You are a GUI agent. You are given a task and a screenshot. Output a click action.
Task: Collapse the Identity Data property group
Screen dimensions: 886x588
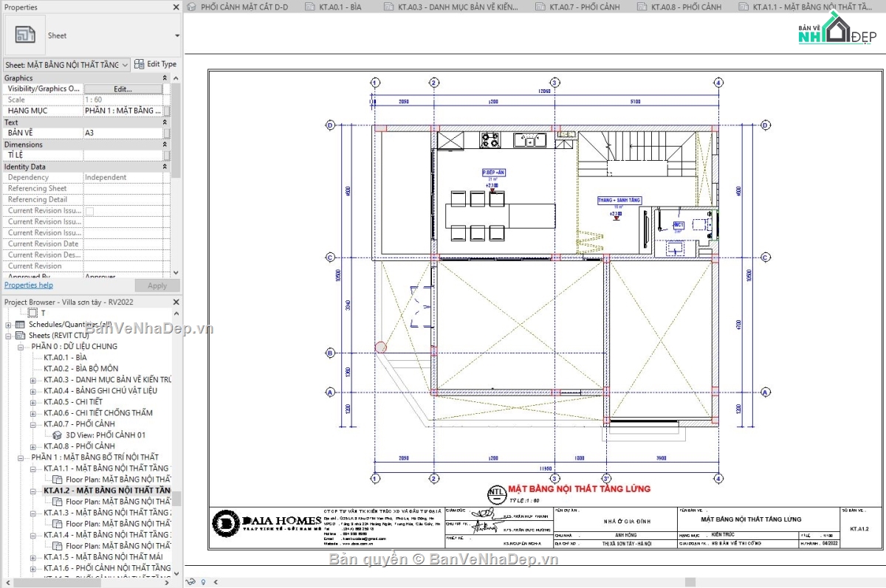point(165,167)
